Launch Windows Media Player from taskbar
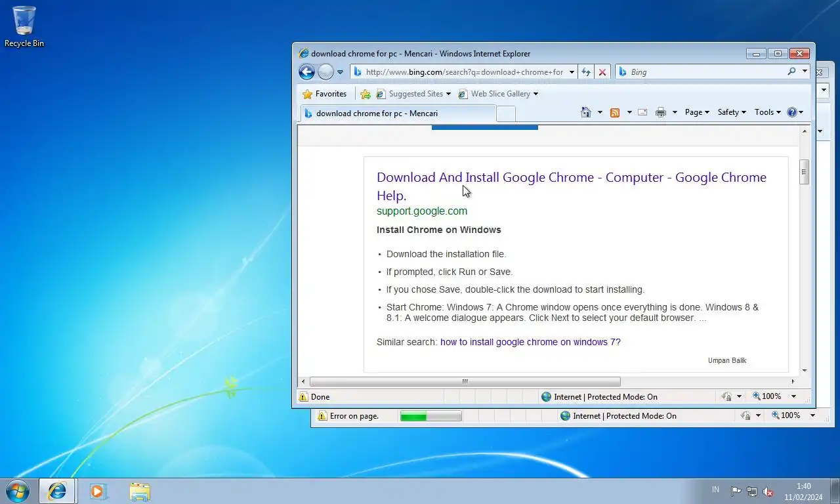Image resolution: width=840 pixels, height=504 pixels. point(98,491)
